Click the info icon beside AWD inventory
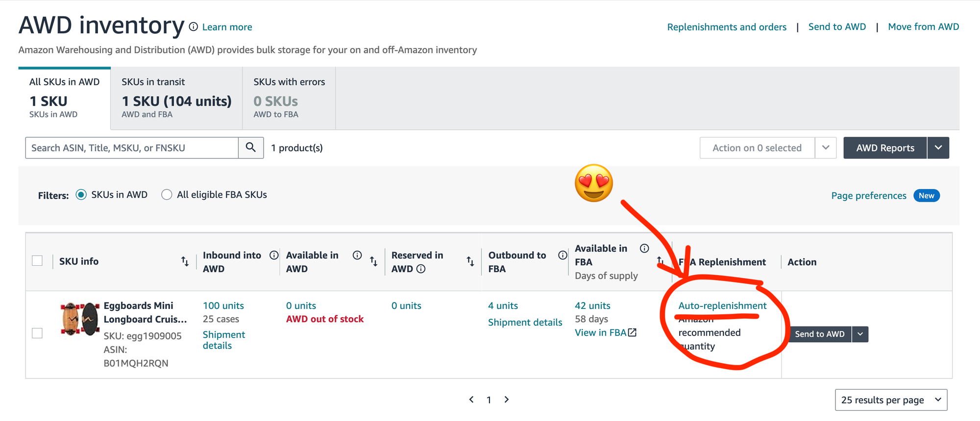Screen dimensions: 980x421 (194, 27)
